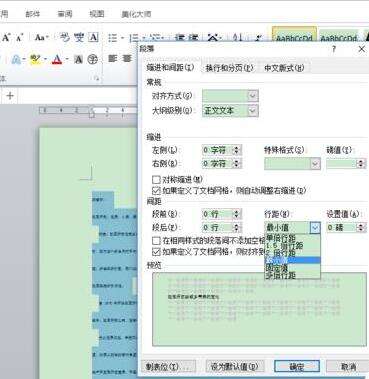Click the 行距 dropdown arrow showing 最小值
Viewport: 369px width, 379px height.
click(x=315, y=228)
